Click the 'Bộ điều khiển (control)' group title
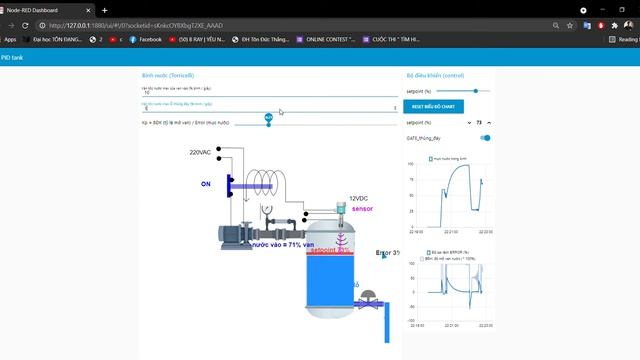The width and height of the screenshot is (640, 360). 435,76
